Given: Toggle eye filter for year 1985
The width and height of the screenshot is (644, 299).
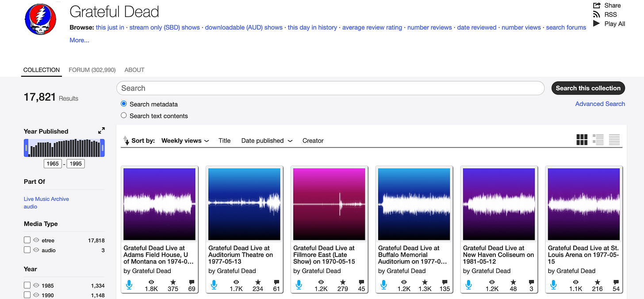Looking at the screenshot, I should click(x=36, y=285).
